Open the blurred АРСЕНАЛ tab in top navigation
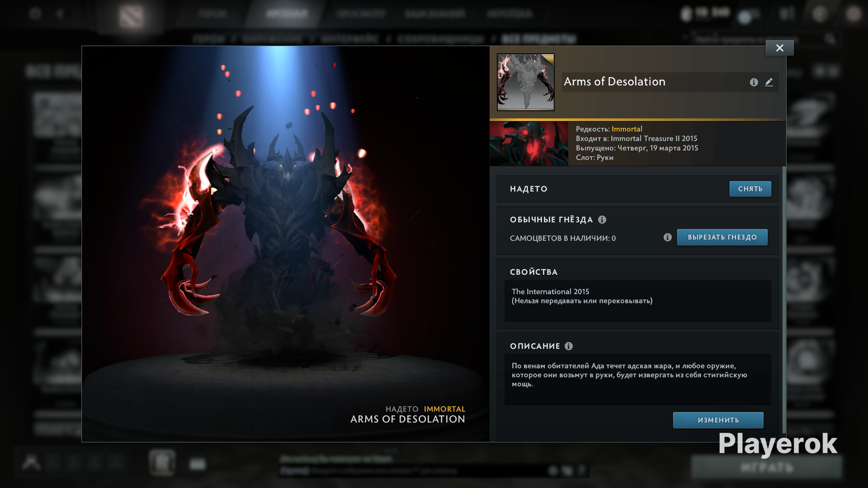 tap(287, 14)
